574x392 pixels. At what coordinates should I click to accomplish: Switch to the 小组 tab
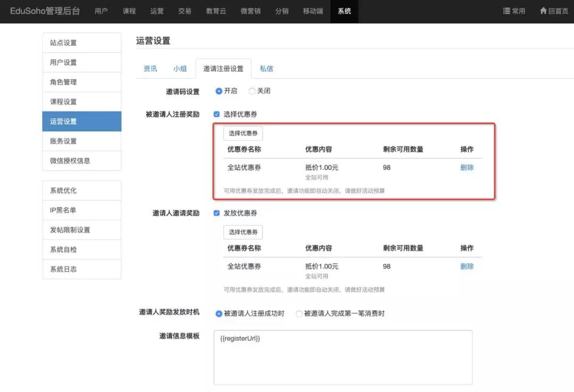(180, 69)
